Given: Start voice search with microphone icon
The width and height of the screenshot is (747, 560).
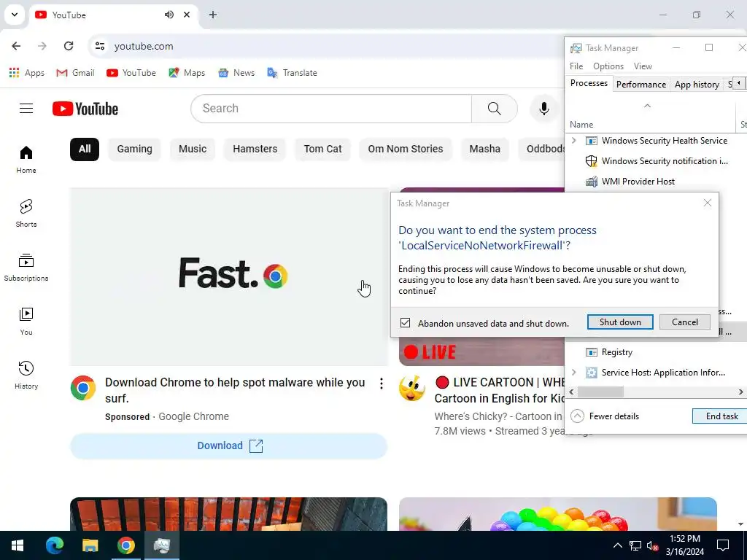Looking at the screenshot, I should tap(543, 109).
